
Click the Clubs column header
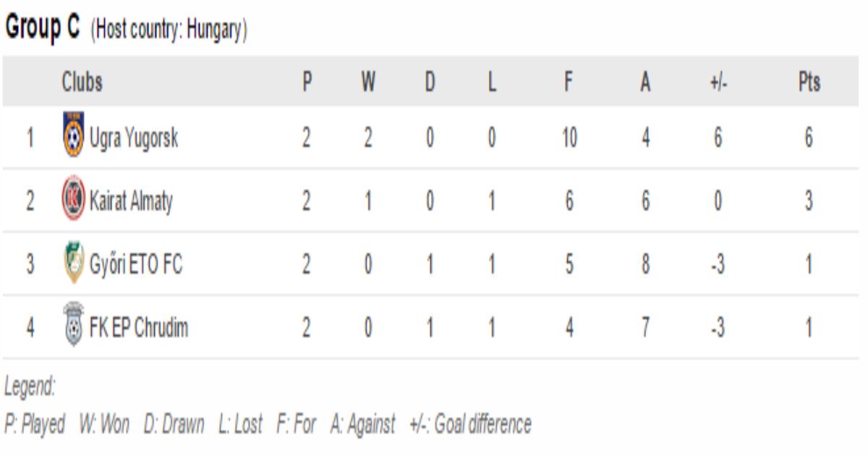pyautogui.click(x=82, y=83)
